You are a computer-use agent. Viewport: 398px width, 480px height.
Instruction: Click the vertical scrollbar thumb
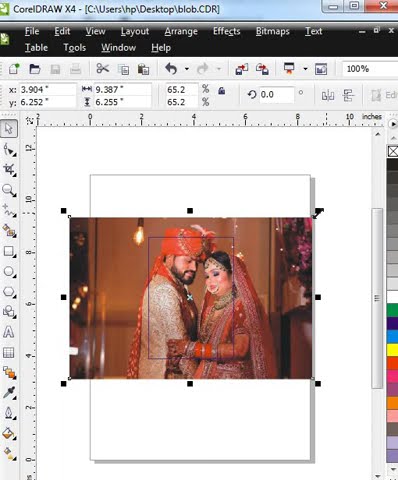[377, 298]
